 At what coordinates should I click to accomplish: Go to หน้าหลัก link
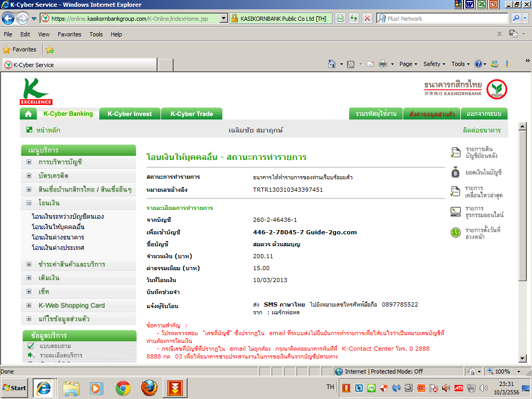48,130
